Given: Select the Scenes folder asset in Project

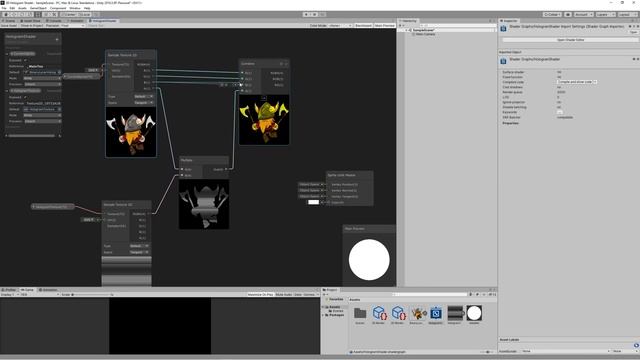Looking at the screenshot, I should pyautogui.click(x=360, y=315).
